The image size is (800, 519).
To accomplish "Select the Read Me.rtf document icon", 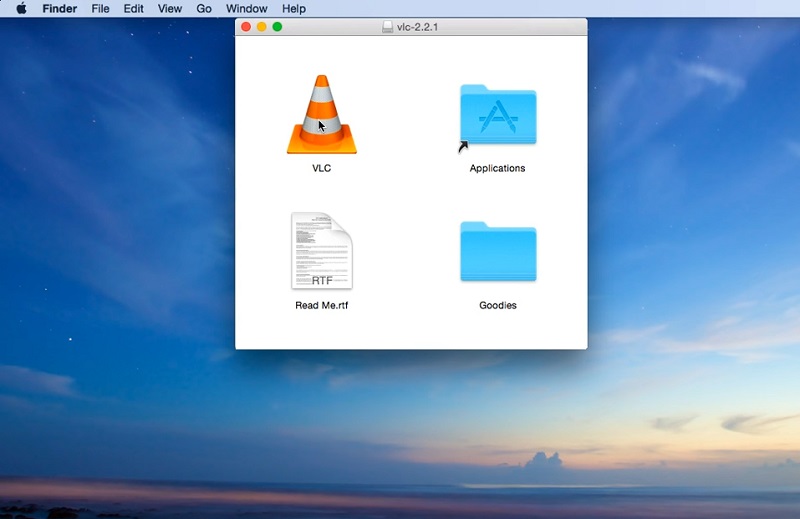I will tap(321, 251).
